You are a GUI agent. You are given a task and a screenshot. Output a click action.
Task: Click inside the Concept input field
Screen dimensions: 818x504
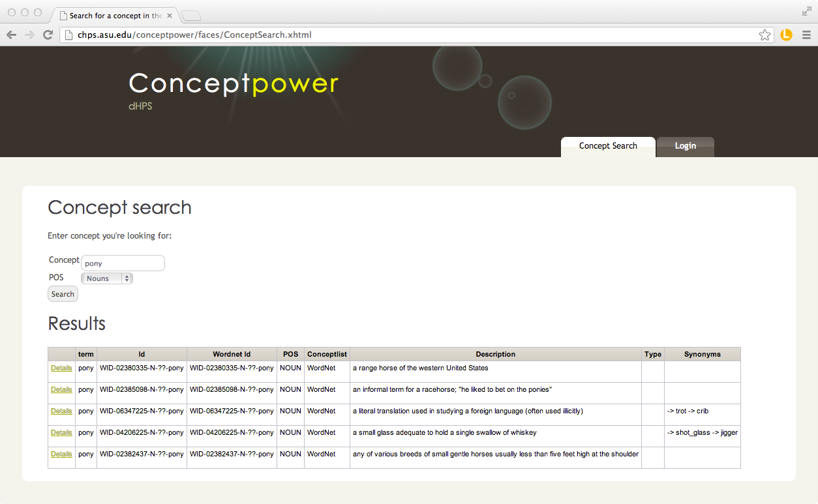(x=122, y=263)
